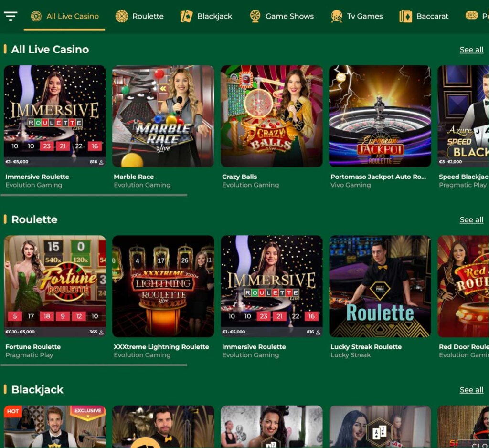The height and width of the screenshot is (448, 489).
Task: Click Pragmatic Play under Fortune Roulette
Action: point(29,355)
